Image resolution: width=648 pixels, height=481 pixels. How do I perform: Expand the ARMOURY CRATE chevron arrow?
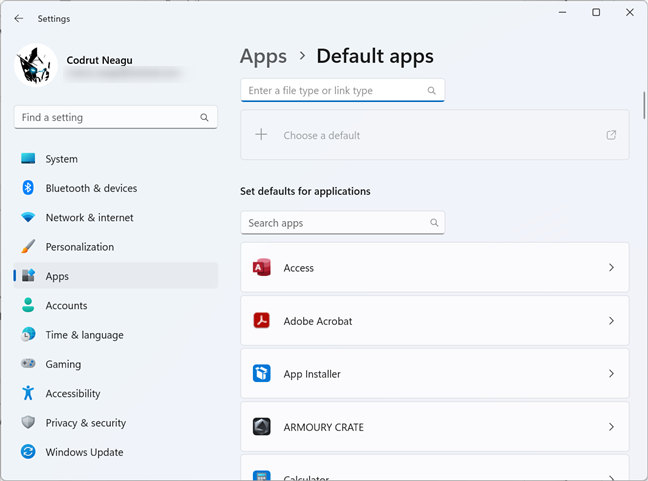click(611, 427)
